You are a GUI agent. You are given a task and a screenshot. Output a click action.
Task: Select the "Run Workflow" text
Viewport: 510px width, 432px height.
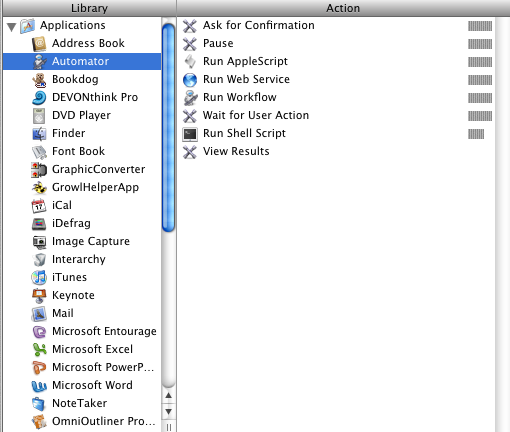point(240,97)
